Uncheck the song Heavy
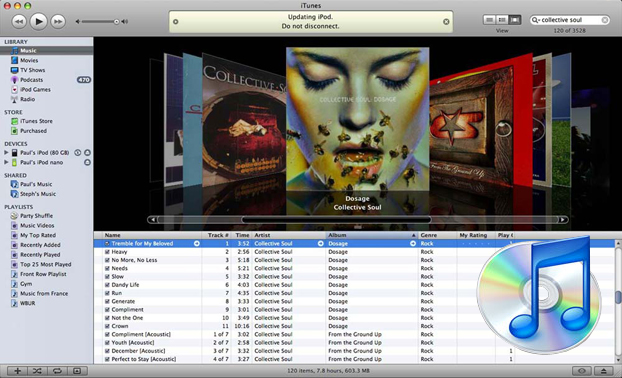Viewport: 622px width, 378px height. tap(107, 252)
